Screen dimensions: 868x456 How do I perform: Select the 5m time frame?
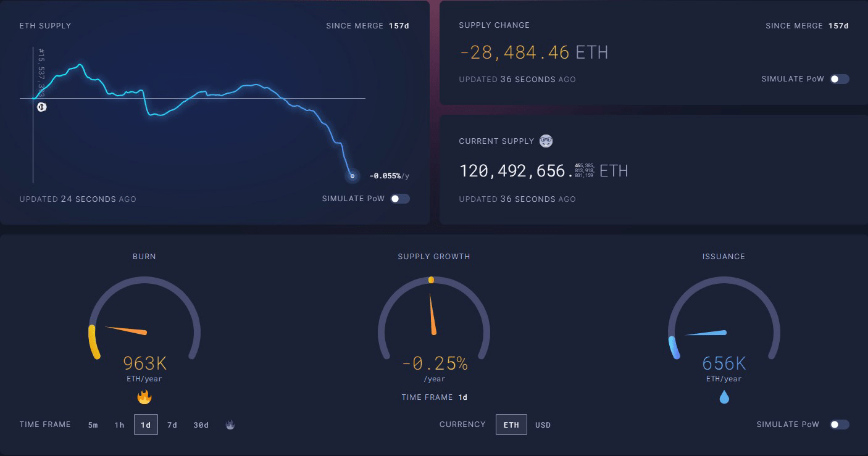(x=93, y=425)
